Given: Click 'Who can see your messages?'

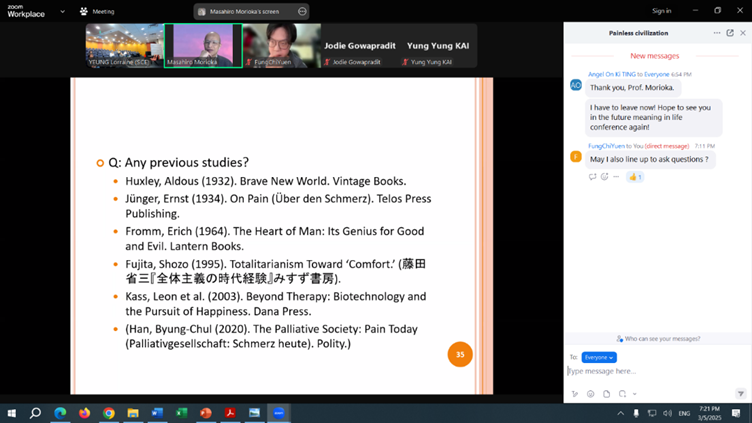Looking at the screenshot, I should pyautogui.click(x=658, y=339).
